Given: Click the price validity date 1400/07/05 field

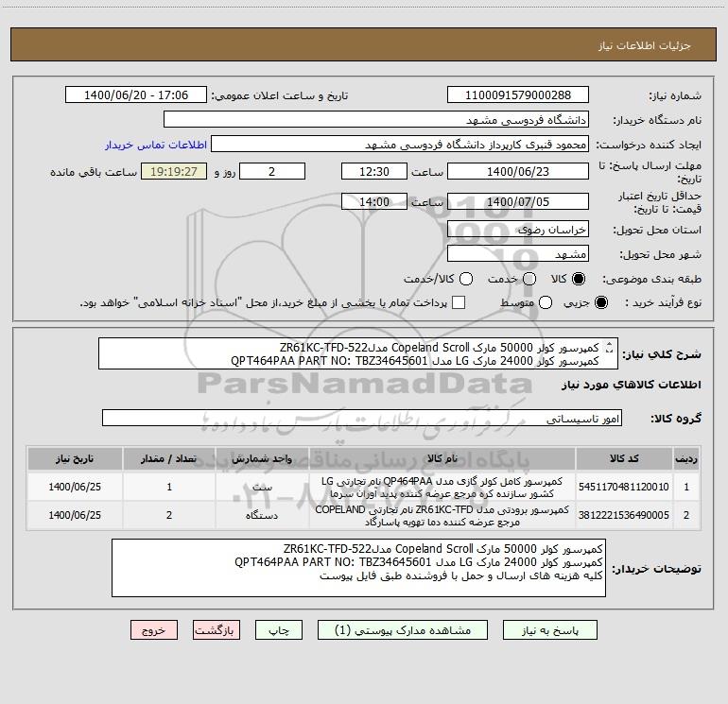Looking at the screenshot, I should click(518, 201).
